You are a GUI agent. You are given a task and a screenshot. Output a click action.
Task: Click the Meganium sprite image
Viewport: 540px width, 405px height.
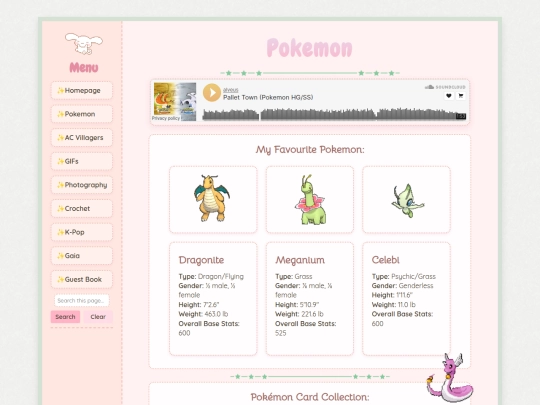(309, 200)
